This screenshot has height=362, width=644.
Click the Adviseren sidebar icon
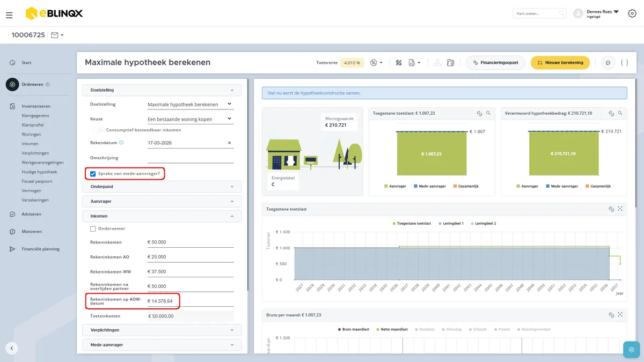[x=12, y=214]
